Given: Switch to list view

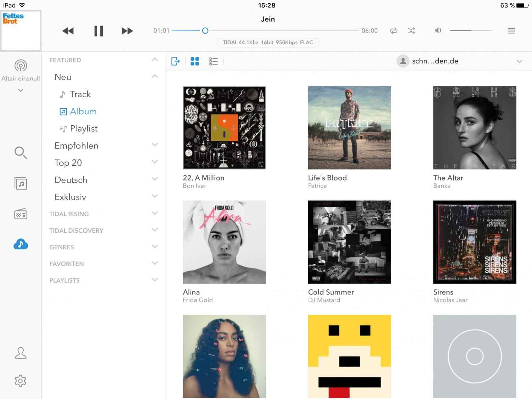Looking at the screenshot, I should [214, 61].
